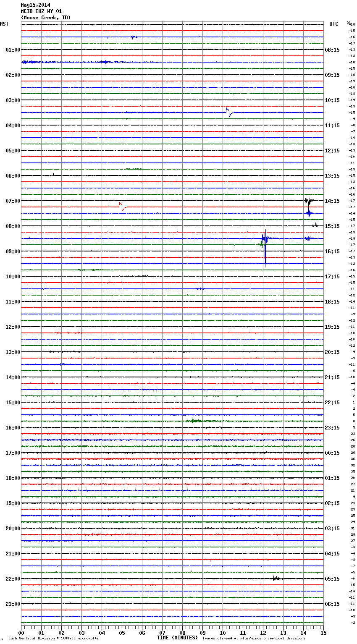Click the bottom axis minute label 00

(21, 633)
